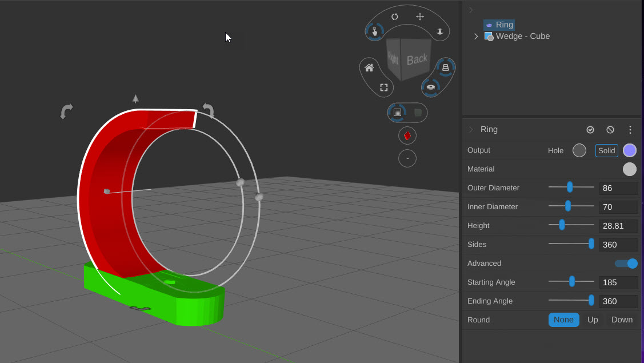The width and height of the screenshot is (644, 363).
Task: Click the Starting Angle slider handle
Action: pyautogui.click(x=571, y=282)
